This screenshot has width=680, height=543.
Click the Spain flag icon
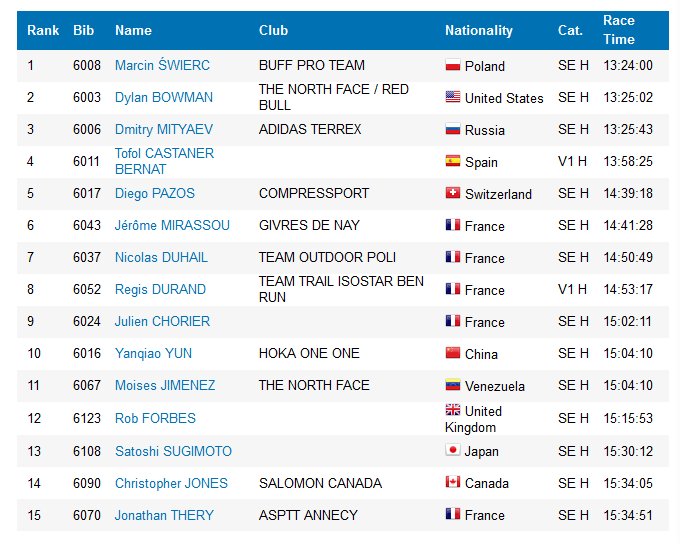coord(453,161)
